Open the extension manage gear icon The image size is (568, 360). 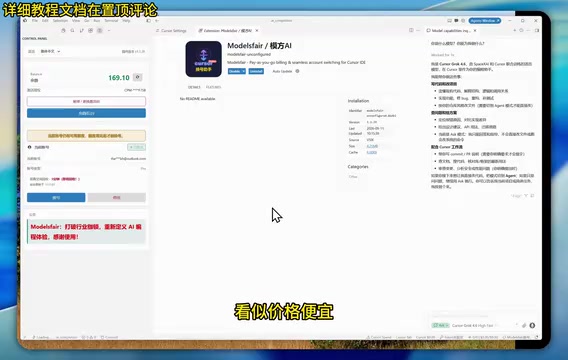tap(297, 71)
